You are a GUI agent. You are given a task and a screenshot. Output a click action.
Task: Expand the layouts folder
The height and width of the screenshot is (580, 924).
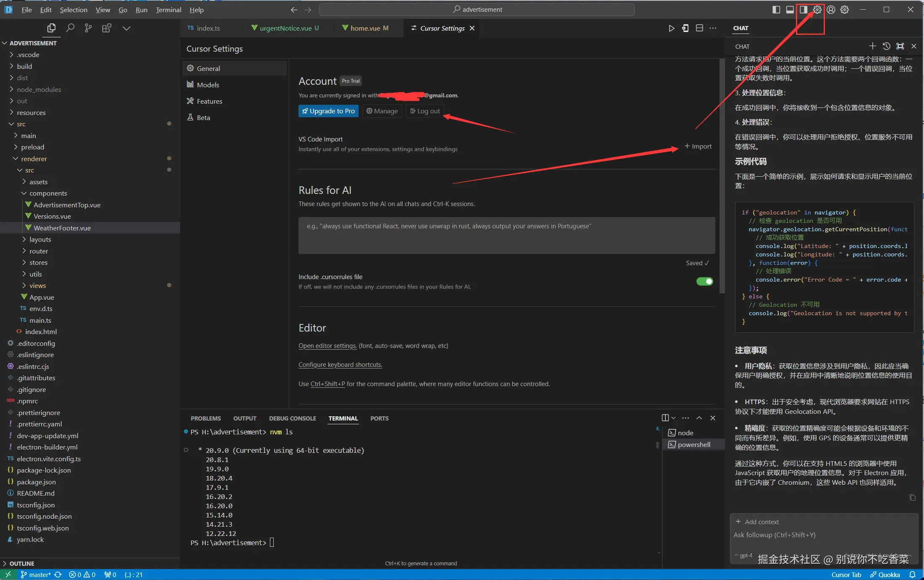[40, 239]
